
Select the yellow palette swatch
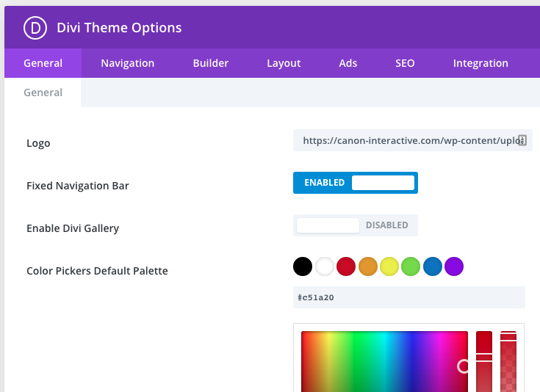(x=389, y=266)
